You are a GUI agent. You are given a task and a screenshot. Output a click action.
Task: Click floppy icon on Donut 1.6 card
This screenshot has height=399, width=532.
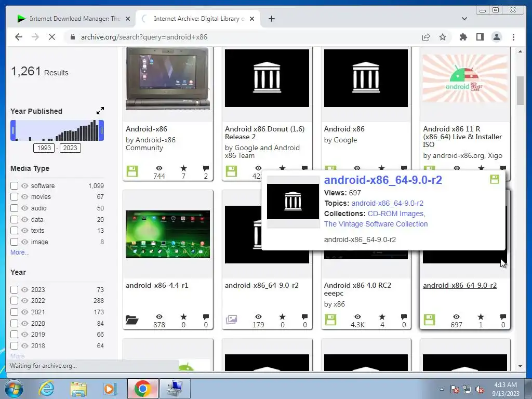click(231, 171)
